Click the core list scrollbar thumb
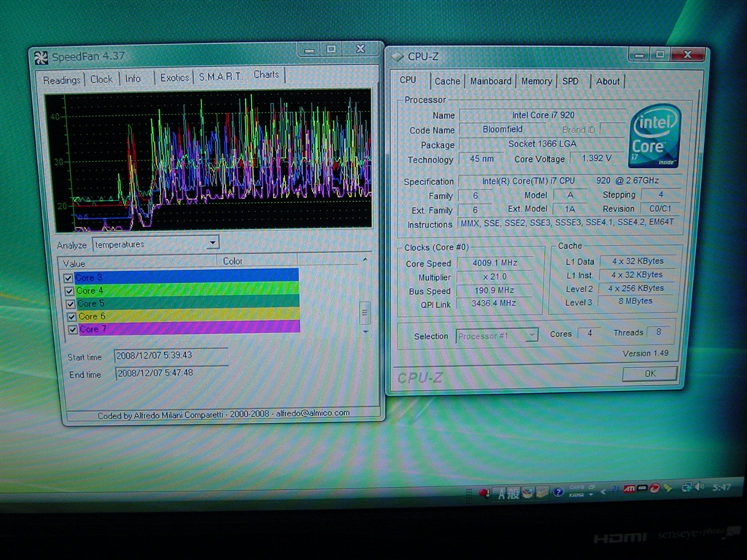747x560 pixels. 365,313
